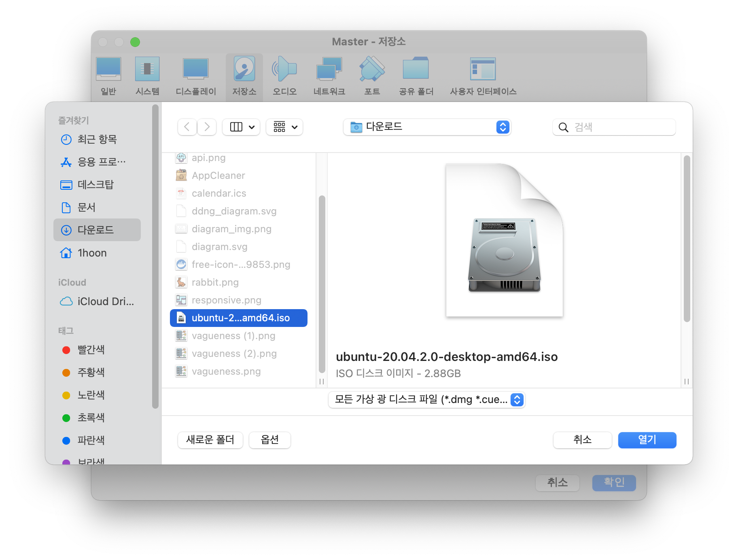The height and width of the screenshot is (560, 738).
Task: Open the group-by grid dropdown
Action: [284, 127]
